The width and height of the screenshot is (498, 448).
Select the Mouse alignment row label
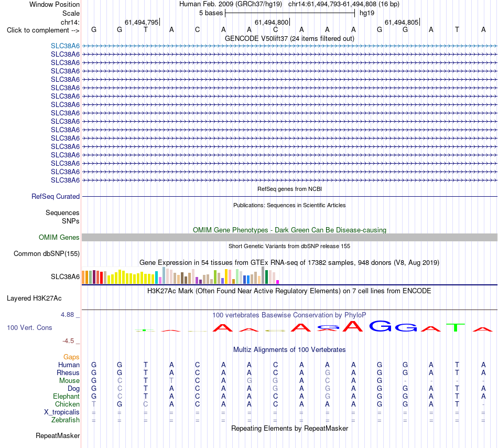click(x=69, y=381)
